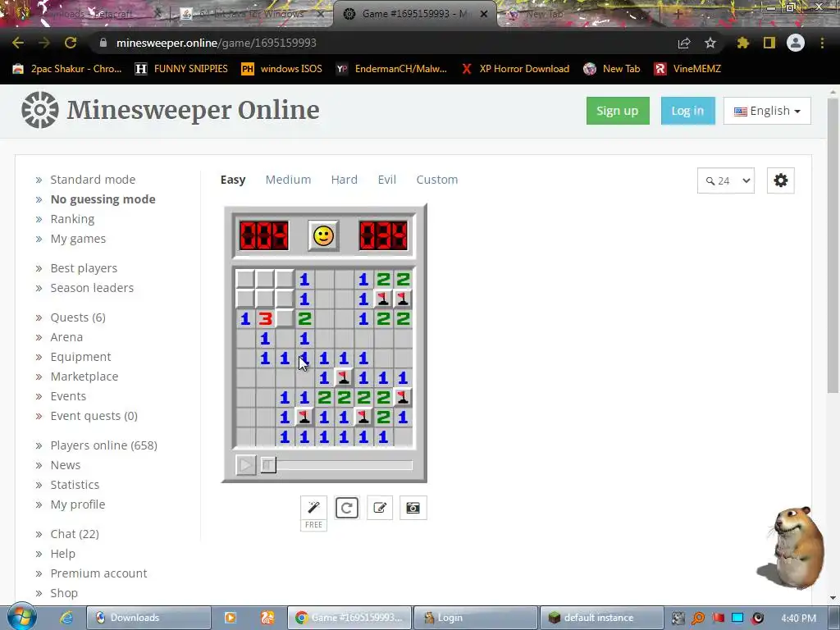The width and height of the screenshot is (840, 630).
Task: View Best players list
Action: (x=84, y=268)
